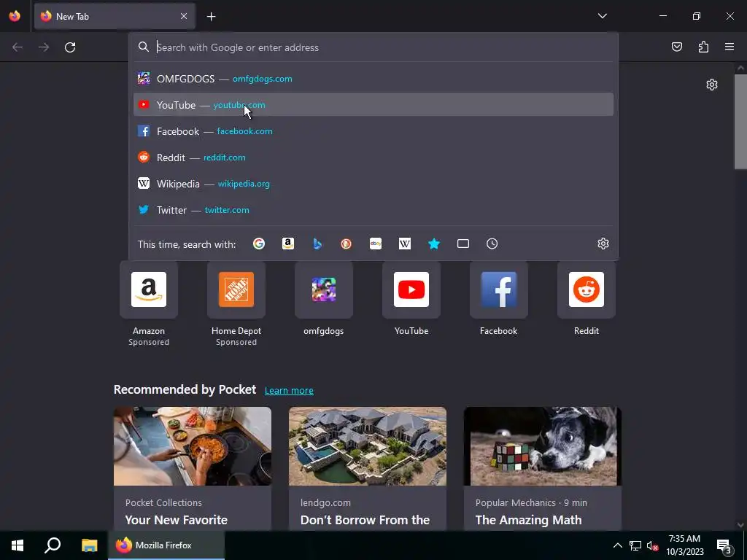
Task: Go back one page
Action: (x=18, y=47)
